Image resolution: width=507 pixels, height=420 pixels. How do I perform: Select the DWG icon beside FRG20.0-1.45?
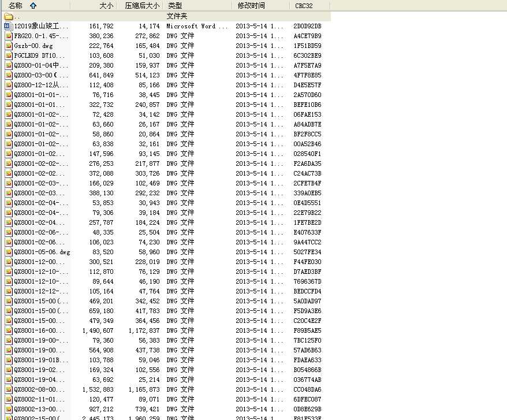click(9, 36)
